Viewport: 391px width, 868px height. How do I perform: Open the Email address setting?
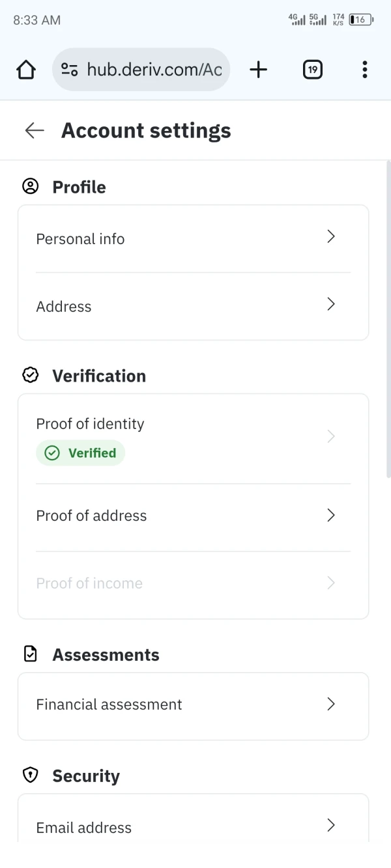[84, 828]
